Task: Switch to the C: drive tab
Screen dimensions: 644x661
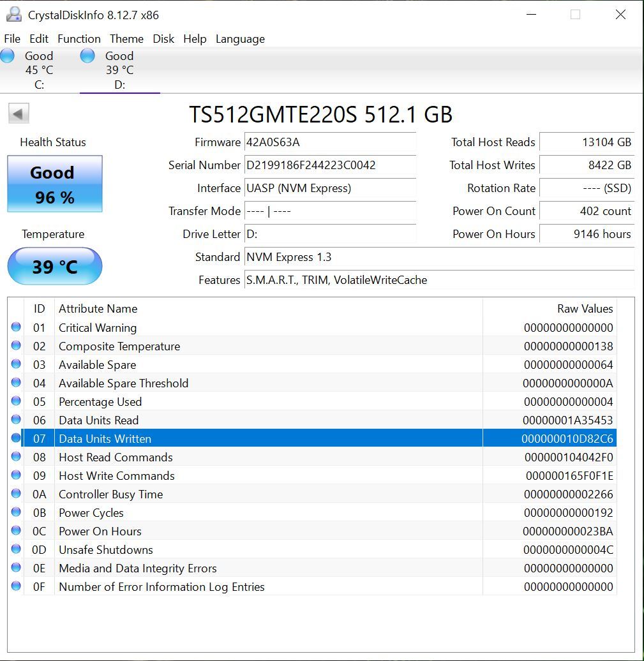Action: (x=39, y=70)
